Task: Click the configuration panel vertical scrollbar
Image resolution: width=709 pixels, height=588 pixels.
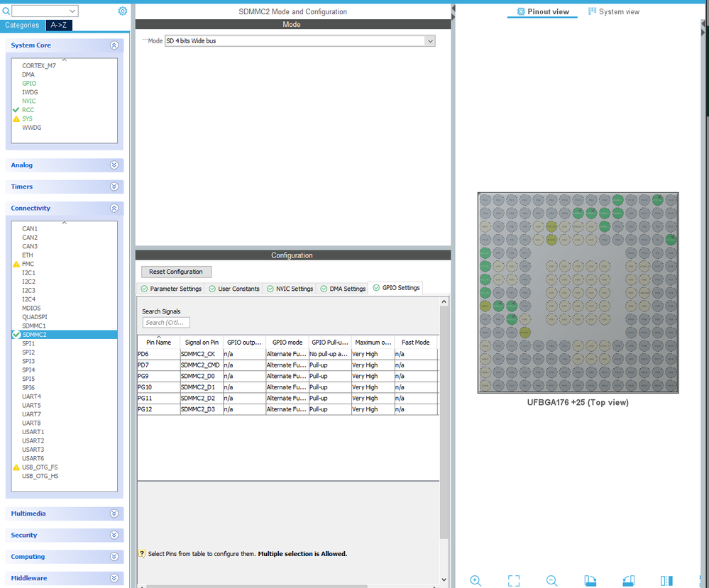Action: point(444,423)
